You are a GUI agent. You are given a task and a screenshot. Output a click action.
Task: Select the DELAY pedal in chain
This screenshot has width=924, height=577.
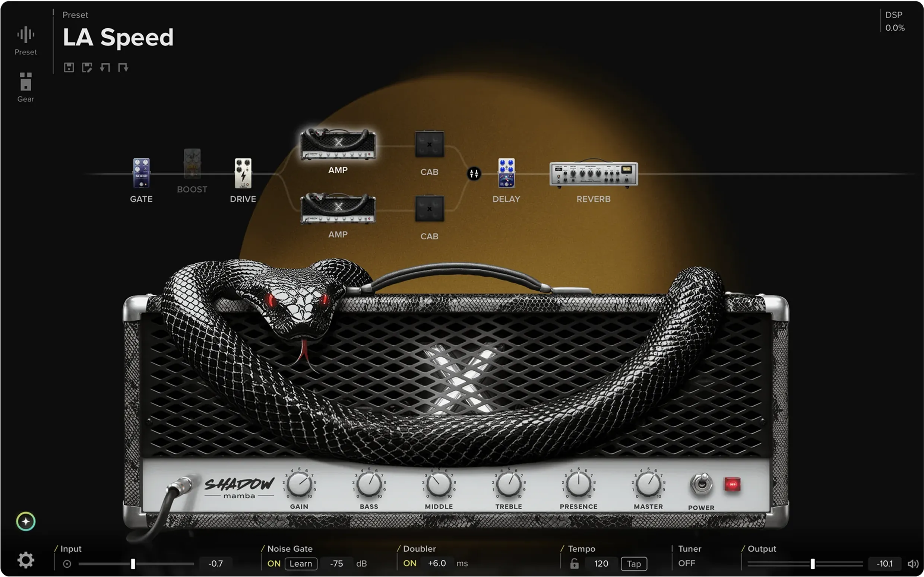(x=506, y=173)
